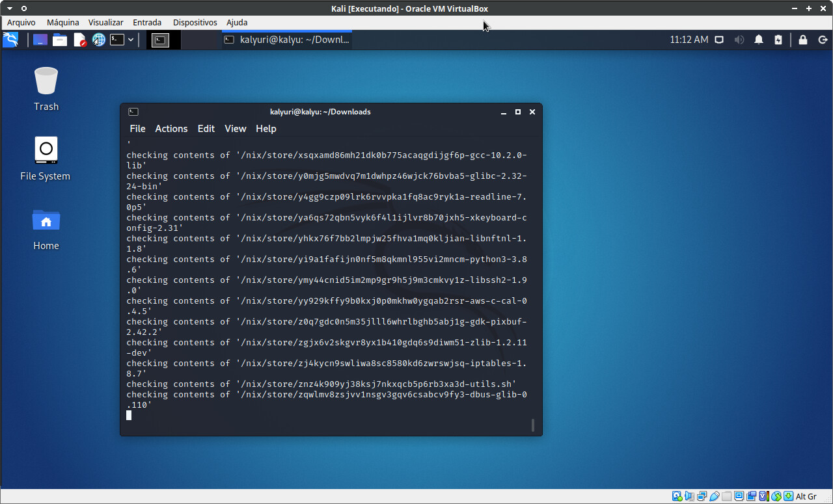Open the web browser globe launcher
833x504 pixels.
98,40
